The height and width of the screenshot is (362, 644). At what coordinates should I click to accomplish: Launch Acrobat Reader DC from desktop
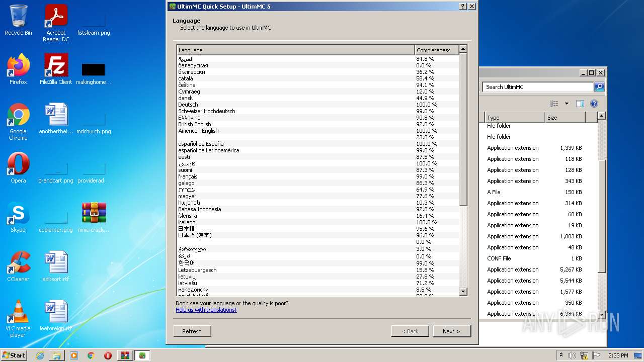(x=56, y=23)
